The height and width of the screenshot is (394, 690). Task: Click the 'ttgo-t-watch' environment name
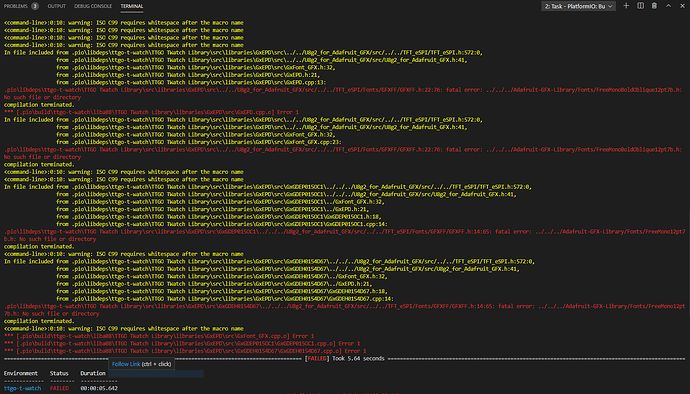tap(22, 388)
